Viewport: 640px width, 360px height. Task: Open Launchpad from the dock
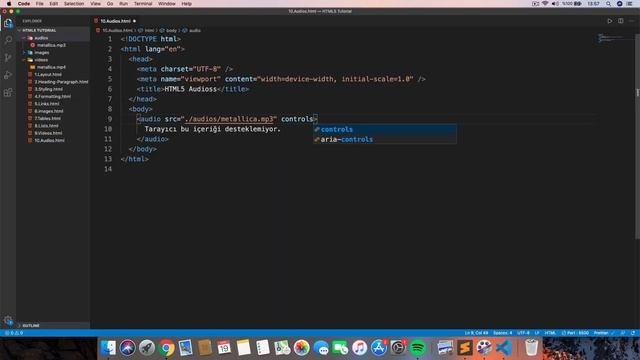click(147, 348)
